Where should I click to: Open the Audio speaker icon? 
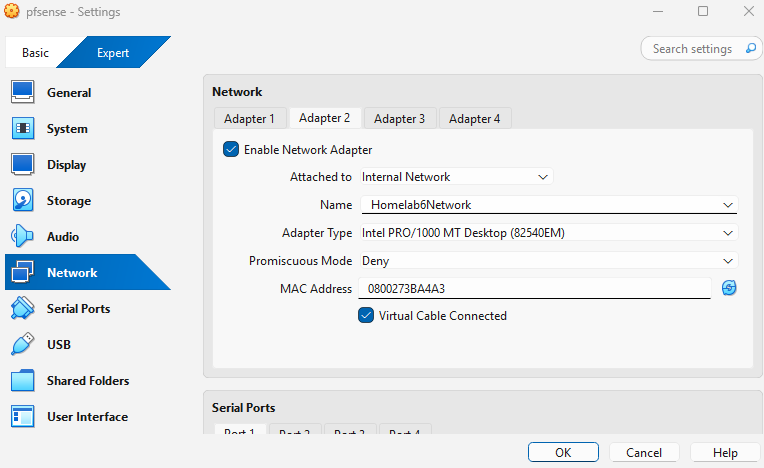(x=22, y=236)
